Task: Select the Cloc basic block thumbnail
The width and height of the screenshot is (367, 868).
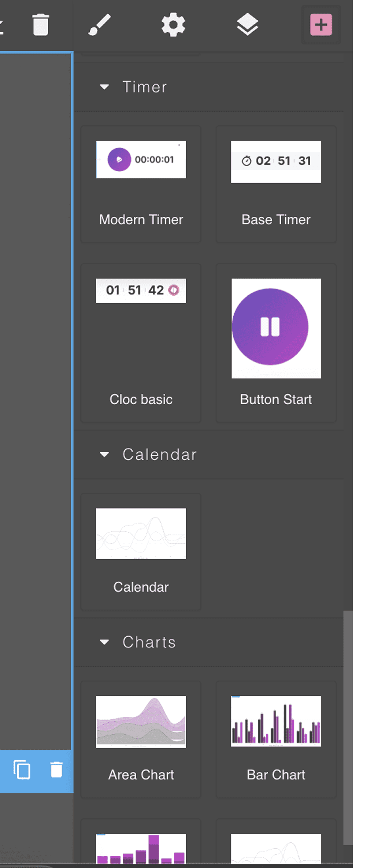Action: click(141, 291)
